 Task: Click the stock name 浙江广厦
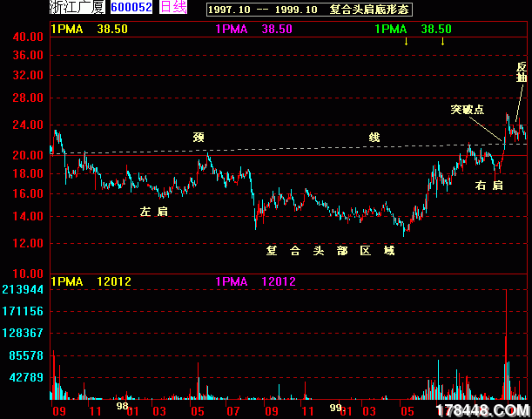click(77, 8)
